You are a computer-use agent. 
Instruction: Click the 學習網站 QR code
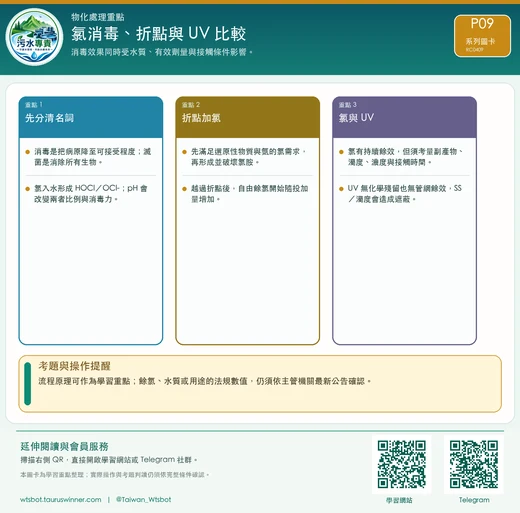tap(402, 464)
